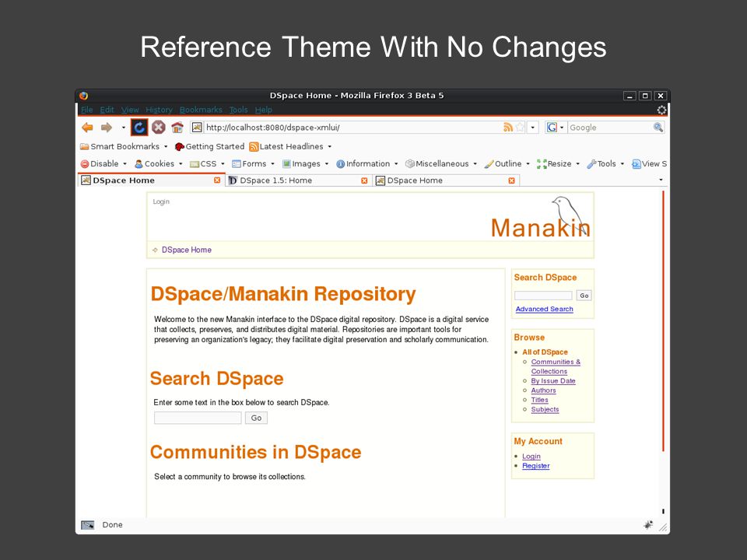Click the Login link in the page header

point(161,202)
